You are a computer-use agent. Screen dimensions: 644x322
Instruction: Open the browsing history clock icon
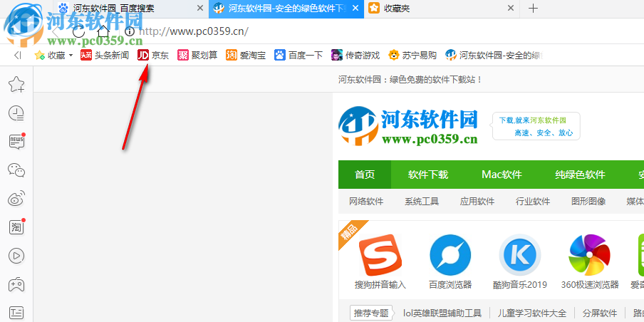click(x=16, y=113)
